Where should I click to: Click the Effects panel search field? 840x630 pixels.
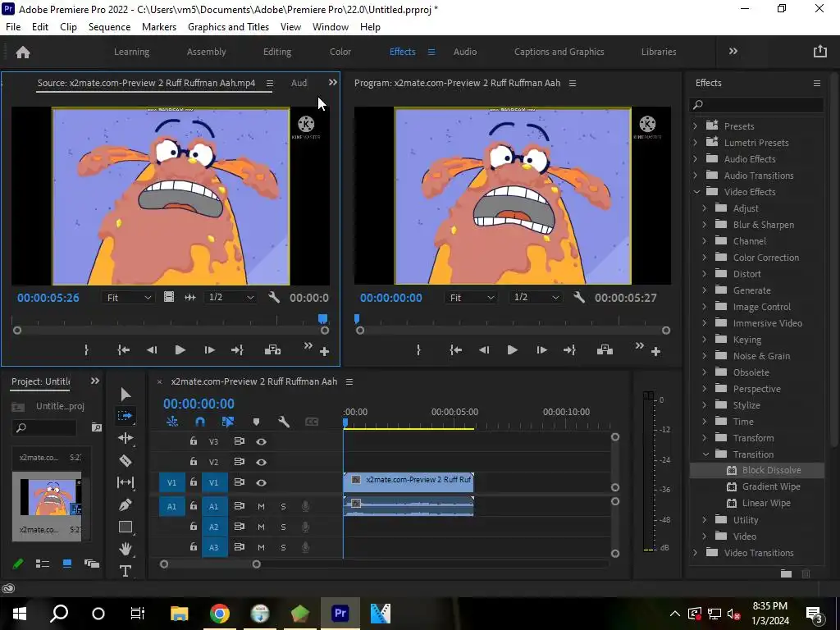(756, 104)
